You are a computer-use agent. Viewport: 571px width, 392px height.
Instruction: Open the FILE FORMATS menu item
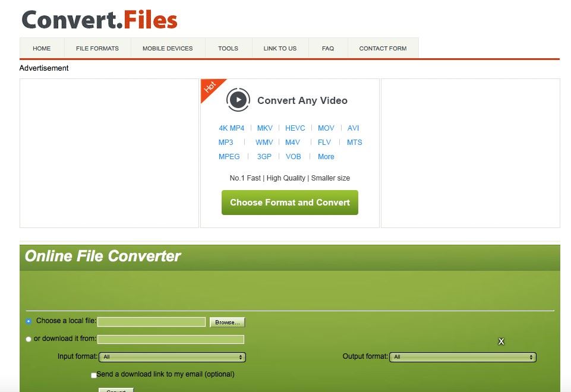click(97, 49)
